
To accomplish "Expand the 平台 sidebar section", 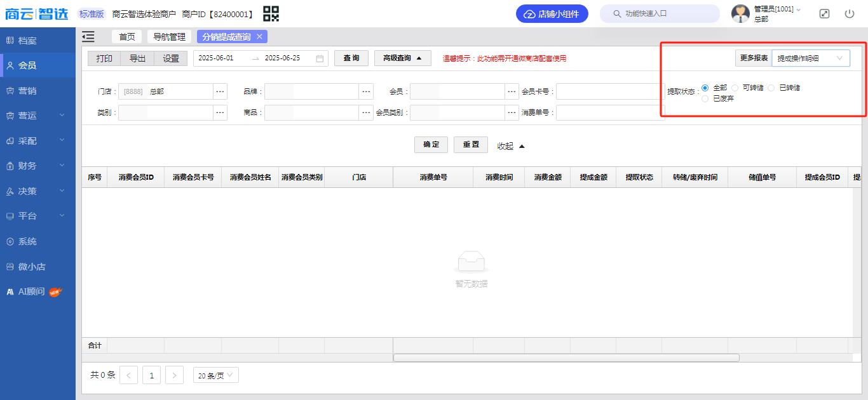I will tap(37, 216).
